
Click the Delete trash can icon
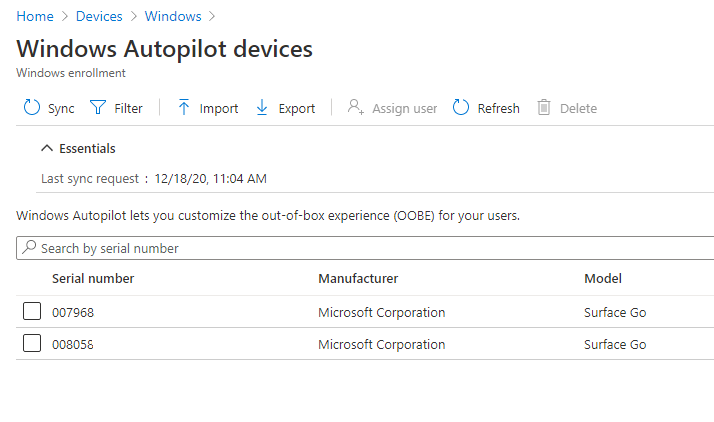tap(544, 108)
